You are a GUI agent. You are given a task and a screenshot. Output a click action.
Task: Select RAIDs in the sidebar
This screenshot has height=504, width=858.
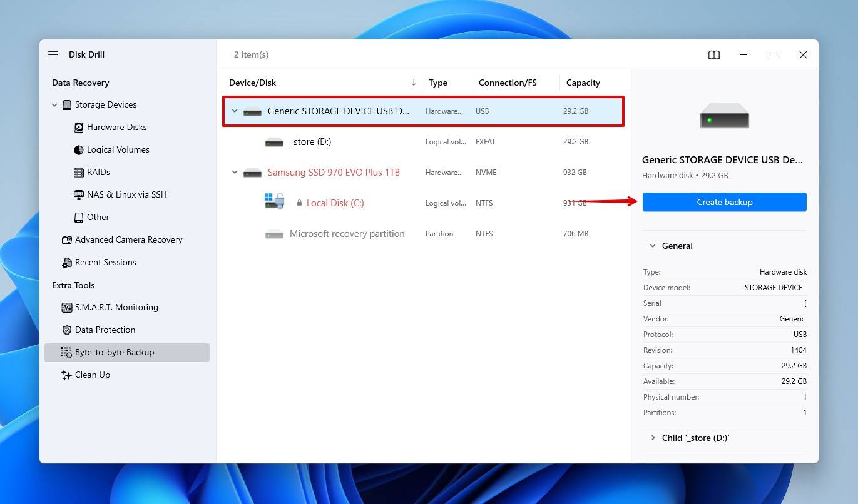coord(98,173)
